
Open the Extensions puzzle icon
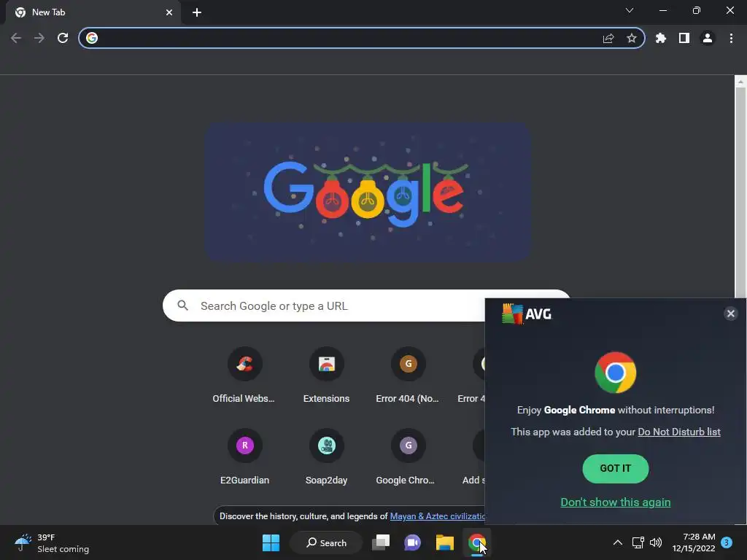click(x=661, y=38)
